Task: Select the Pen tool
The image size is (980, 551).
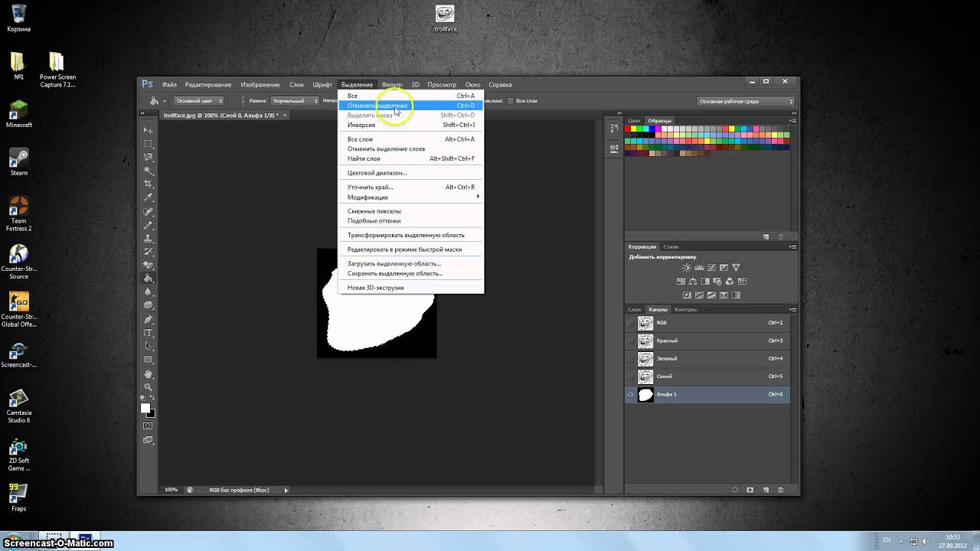Action: (x=148, y=319)
